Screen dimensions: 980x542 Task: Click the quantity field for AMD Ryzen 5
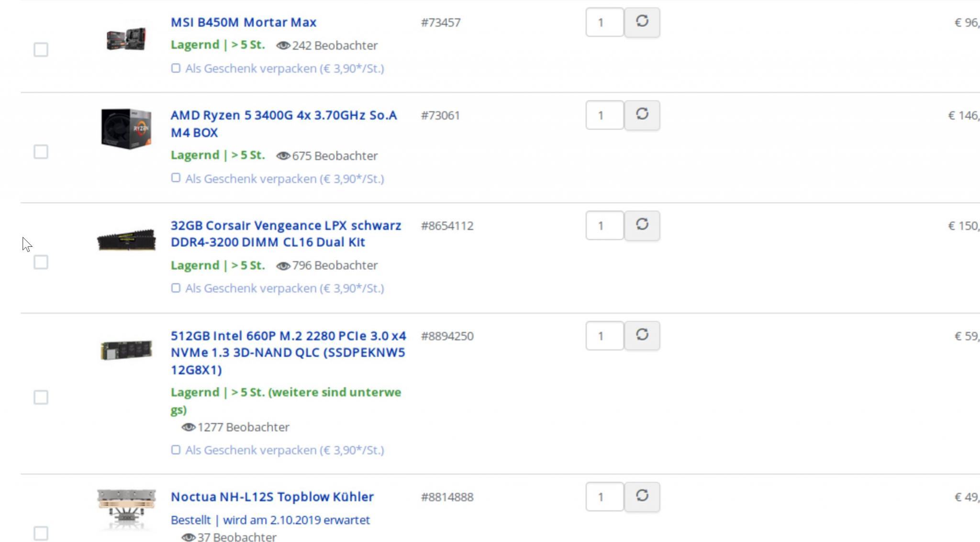604,115
